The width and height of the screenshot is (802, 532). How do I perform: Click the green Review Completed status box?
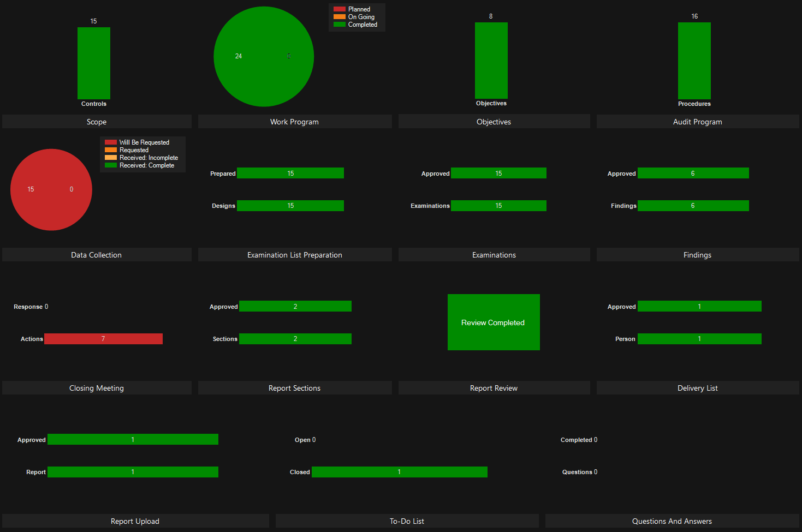[x=494, y=322]
